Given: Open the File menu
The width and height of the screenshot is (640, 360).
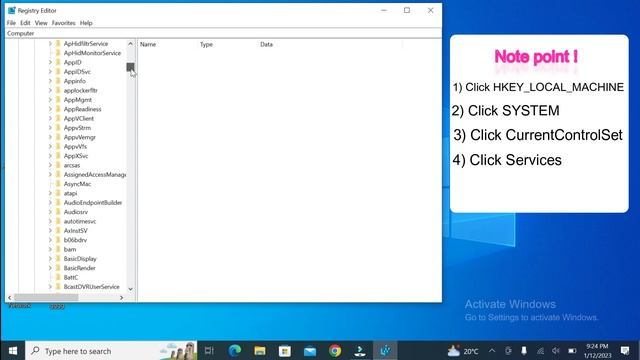Looking at the screenshot, I should [11, 23].
